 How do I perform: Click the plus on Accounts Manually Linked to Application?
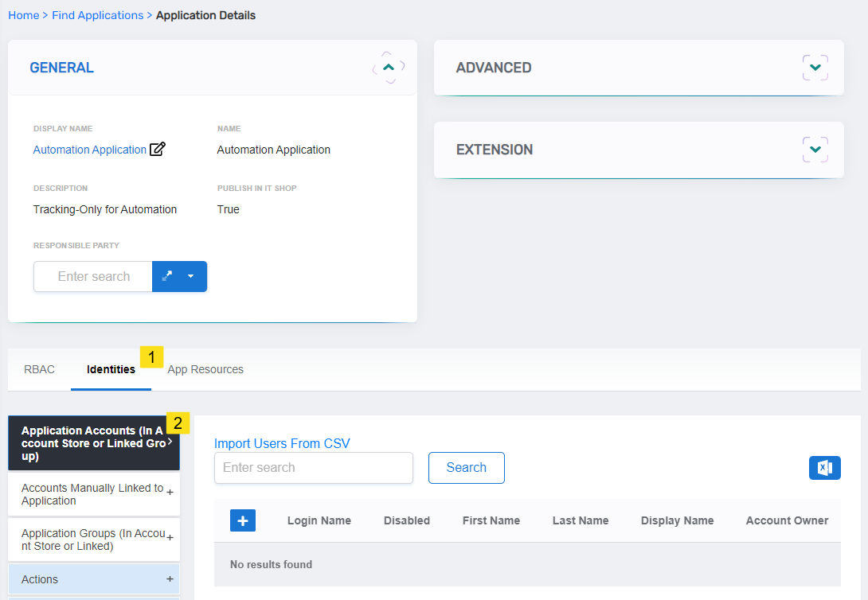click(x=170, y=493)
